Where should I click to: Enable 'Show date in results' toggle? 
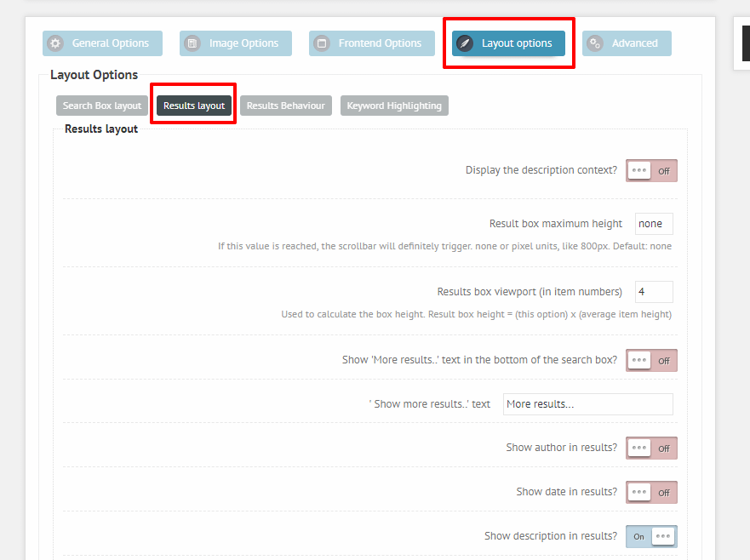(x=651, y=492)
